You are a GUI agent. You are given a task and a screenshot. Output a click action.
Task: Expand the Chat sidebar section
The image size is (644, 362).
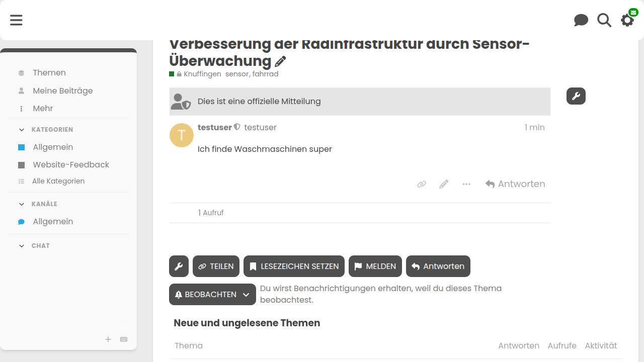click(x=22, y=246)
